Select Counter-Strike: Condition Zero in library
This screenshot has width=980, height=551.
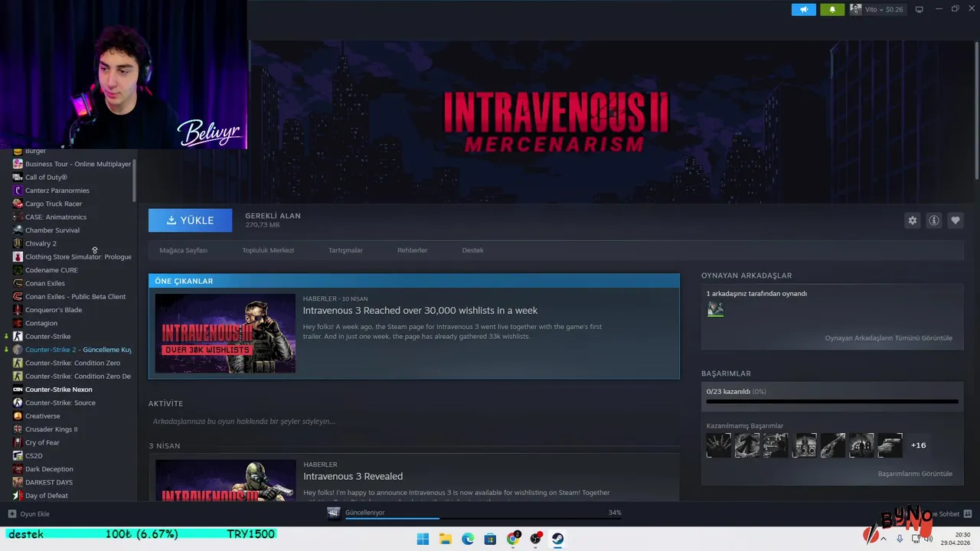tap(72, 363)
